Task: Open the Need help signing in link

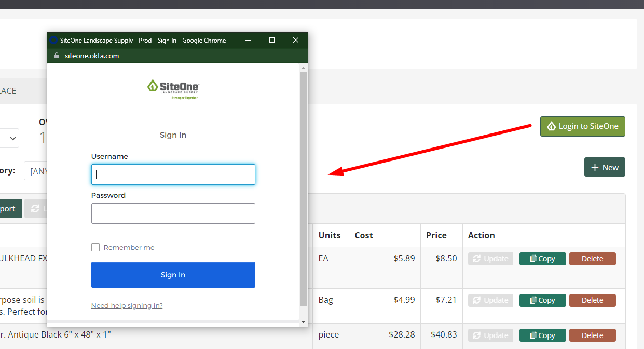Action: pos(127,305)
